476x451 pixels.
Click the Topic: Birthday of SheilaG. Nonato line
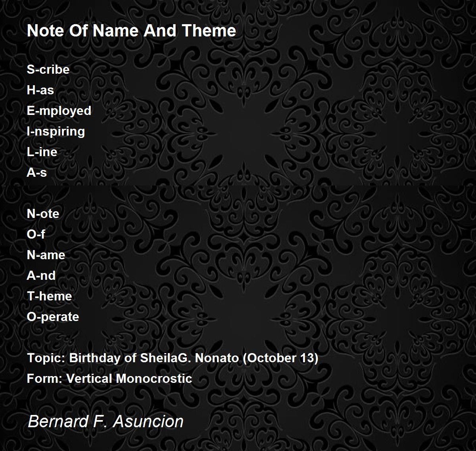pyautogui.click(x=173, y=358)
